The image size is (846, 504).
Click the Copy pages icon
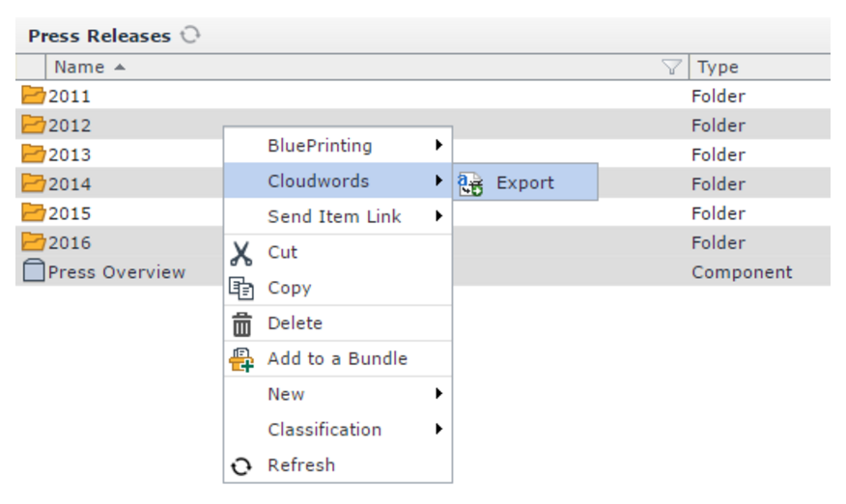pyautogui.click(x=240, y=288)
